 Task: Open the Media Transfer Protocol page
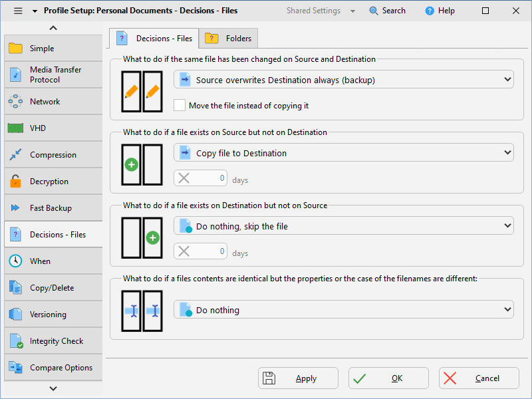[x=53, y=74]
